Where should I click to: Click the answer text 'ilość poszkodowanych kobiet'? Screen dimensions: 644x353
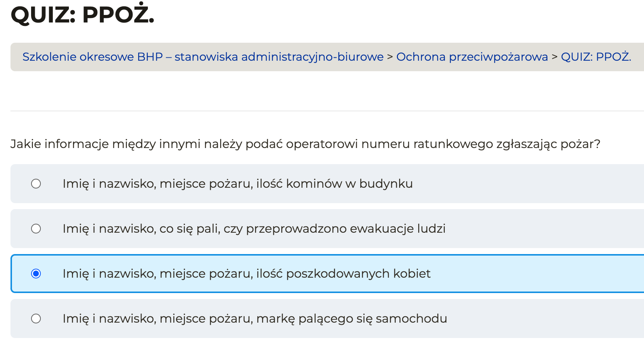tap(246, 274)
